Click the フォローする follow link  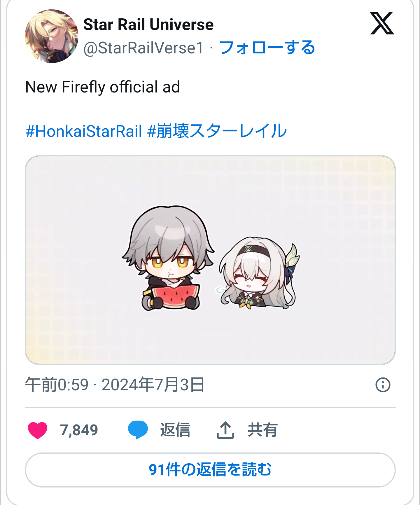tap(267, 48)
